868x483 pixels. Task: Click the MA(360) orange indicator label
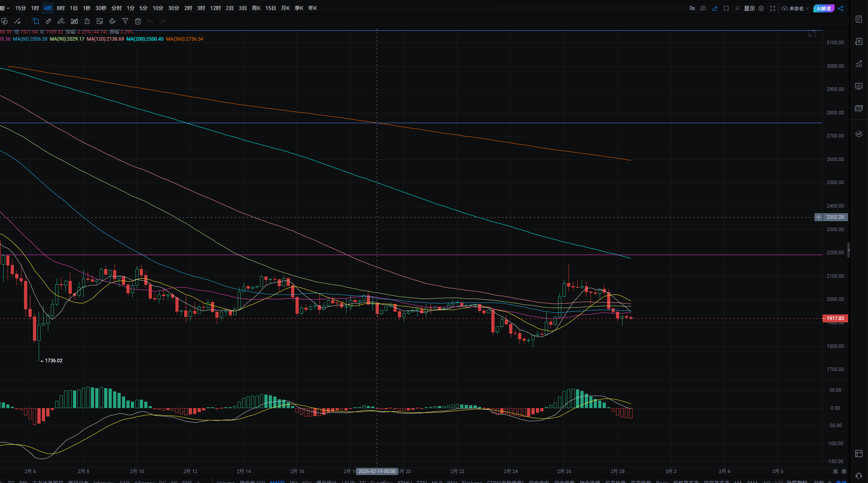point(185,39)
